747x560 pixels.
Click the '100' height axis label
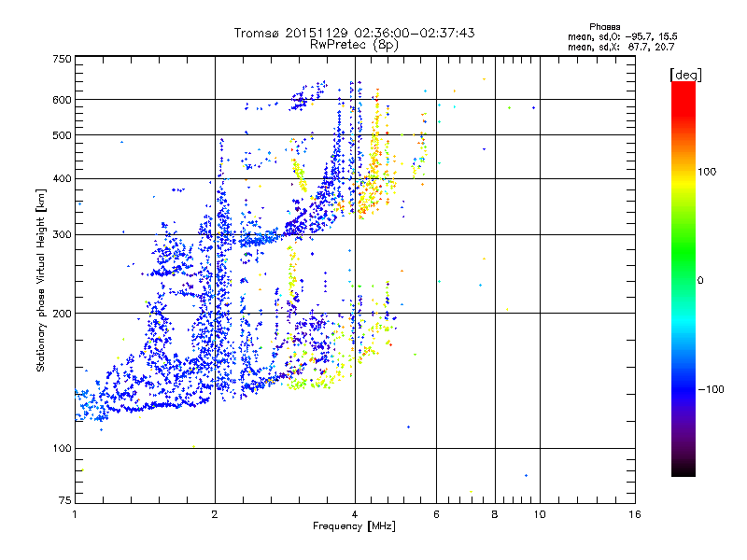pos(62,449)
